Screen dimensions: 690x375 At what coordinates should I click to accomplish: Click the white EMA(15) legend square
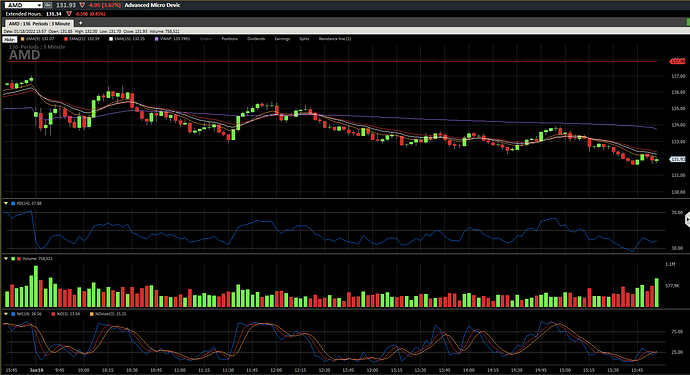click(111, 39)
